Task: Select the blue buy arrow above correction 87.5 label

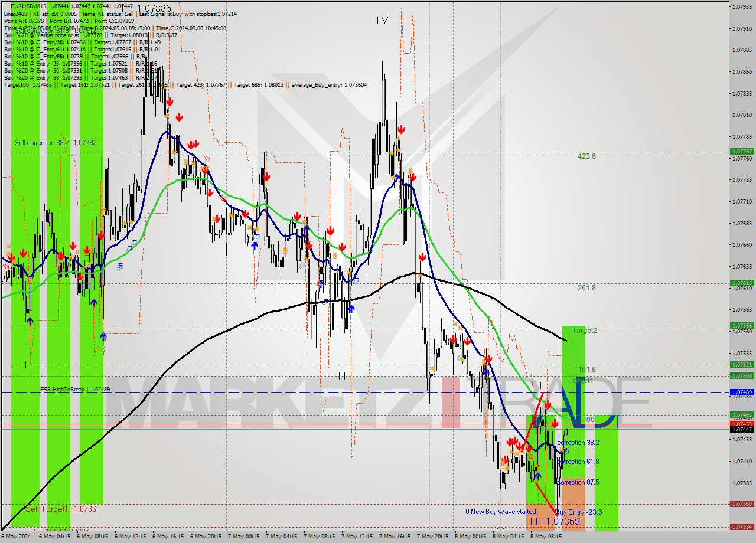Action: [538, 476]
